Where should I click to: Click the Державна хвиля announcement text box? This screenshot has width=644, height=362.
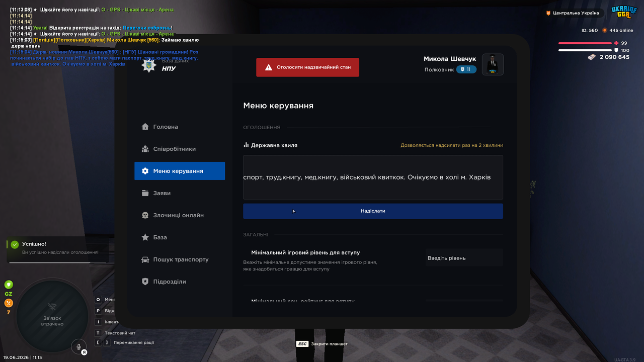pos(373,177)
